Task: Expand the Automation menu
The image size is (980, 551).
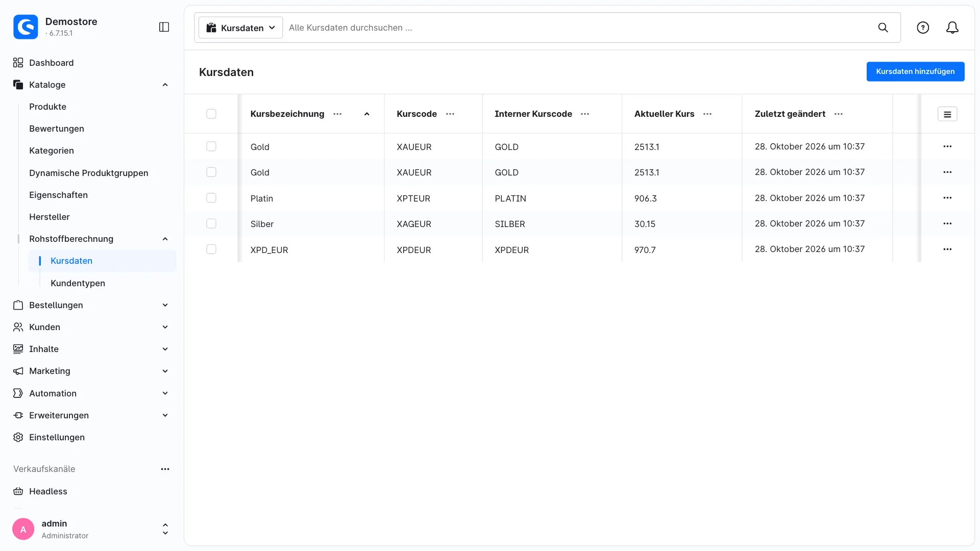Action: 165,393
